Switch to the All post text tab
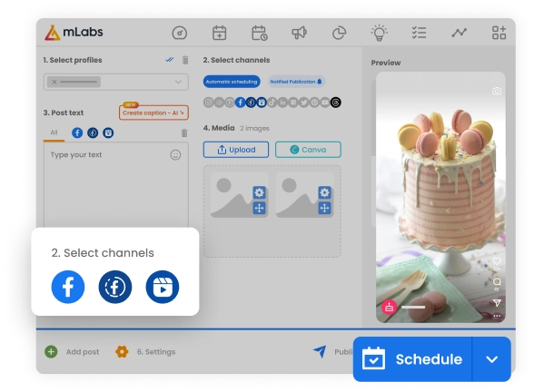534x392 pixels. [x=54, y=132]
